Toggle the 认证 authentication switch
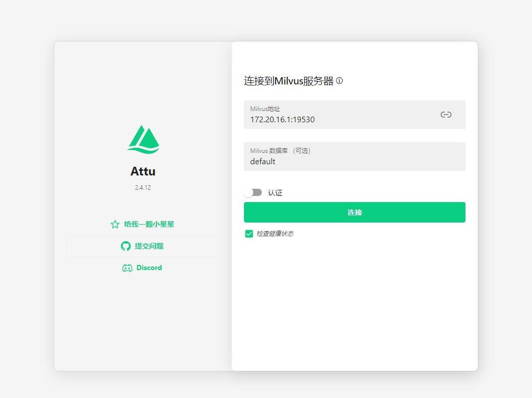532x398 pixels. click(x=253, y=192)
